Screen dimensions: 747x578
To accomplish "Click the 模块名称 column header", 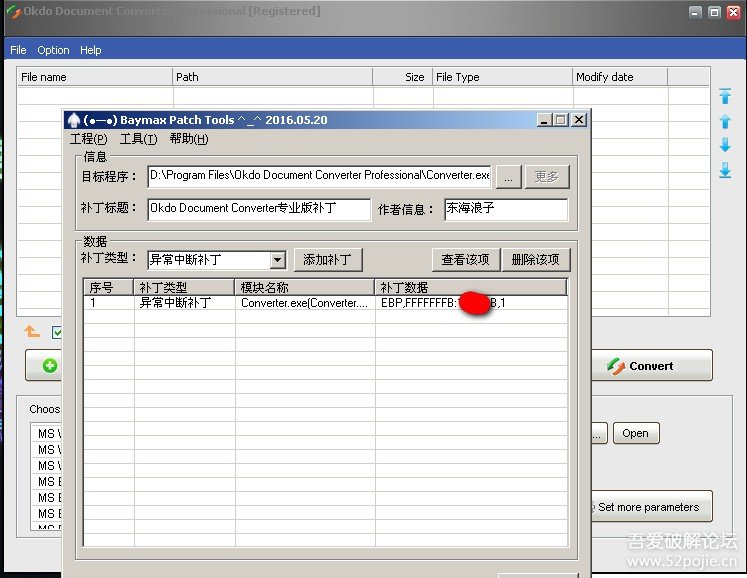I will pos(304,287).
